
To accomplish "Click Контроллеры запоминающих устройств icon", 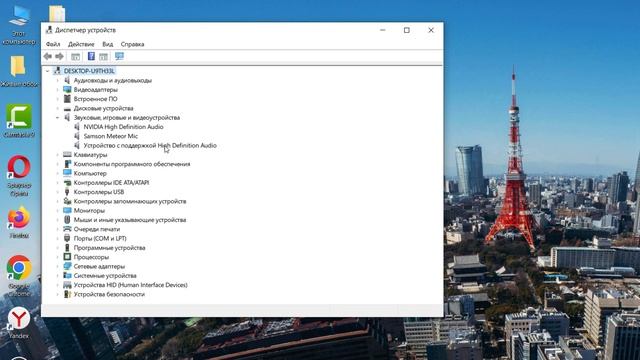I will click(67, 201).
